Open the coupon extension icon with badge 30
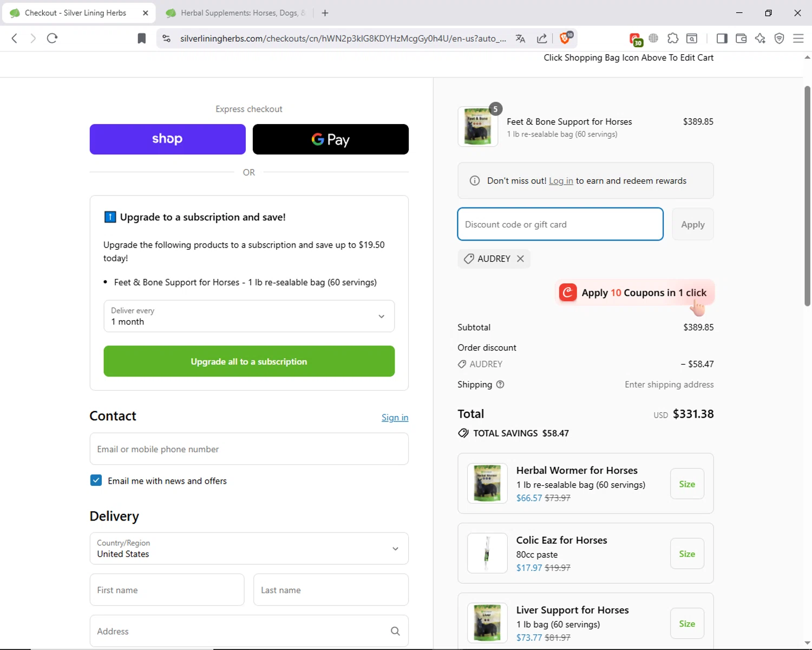This screenshot has width=812, height=650. point(636,39)
